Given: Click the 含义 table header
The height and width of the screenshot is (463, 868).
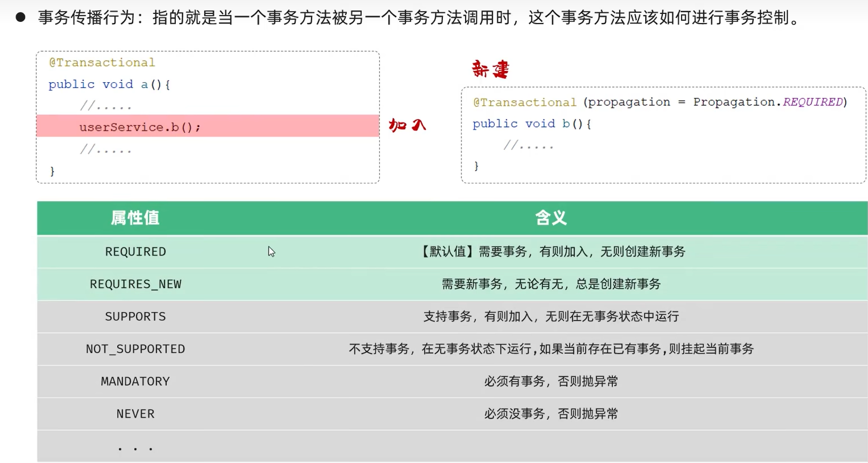Looking at the screenshot, I should [x=551, y=218].
